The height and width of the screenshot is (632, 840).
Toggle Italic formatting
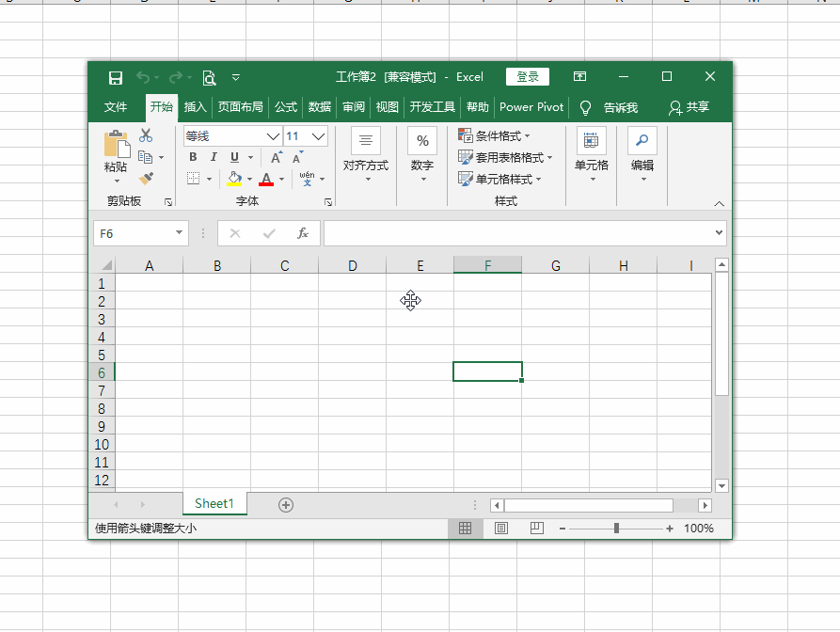click(214, 157)
